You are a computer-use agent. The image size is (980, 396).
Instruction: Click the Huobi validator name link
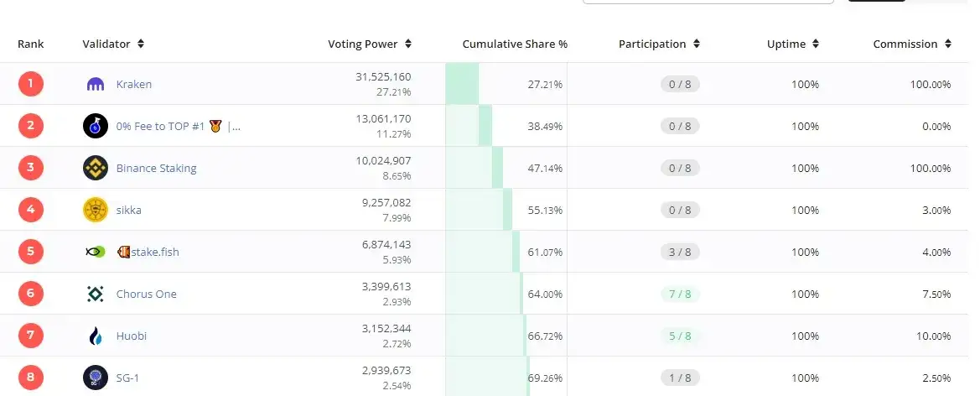point(132,336)
